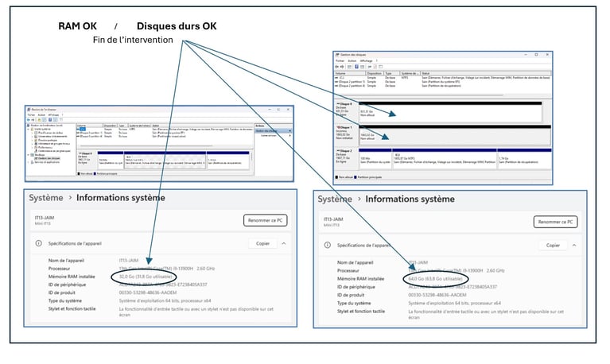Click Renommer ce PC in the 64,0 Go system panel
This screenshot has width=610, height=364.
tap(556, 222)
